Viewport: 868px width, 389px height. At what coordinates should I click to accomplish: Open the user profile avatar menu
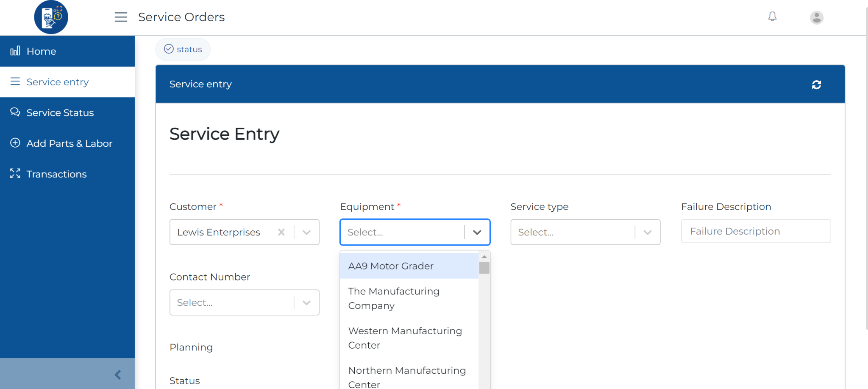(816, 17)
